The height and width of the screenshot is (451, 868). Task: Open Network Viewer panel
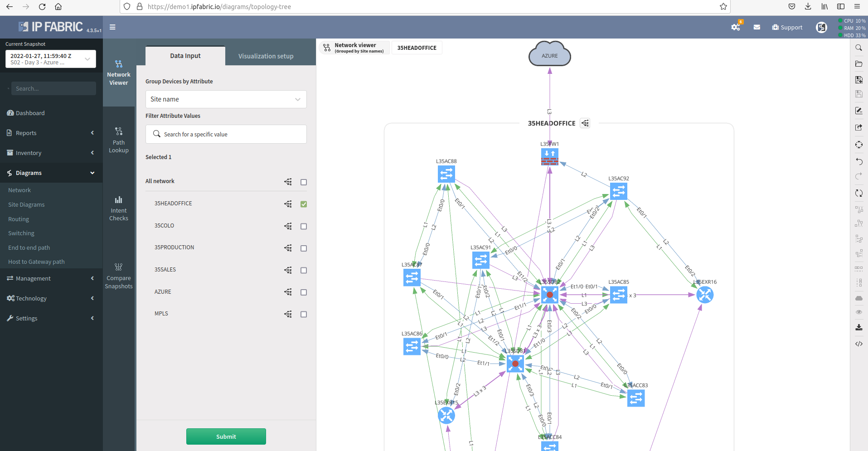[x=119, y=73]
